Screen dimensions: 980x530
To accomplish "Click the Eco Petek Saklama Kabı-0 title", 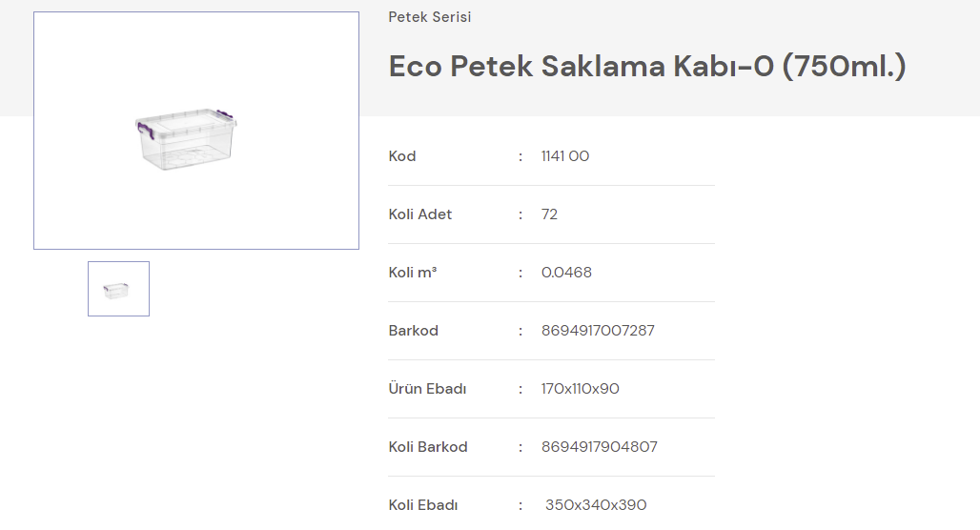I will [647, 67].
